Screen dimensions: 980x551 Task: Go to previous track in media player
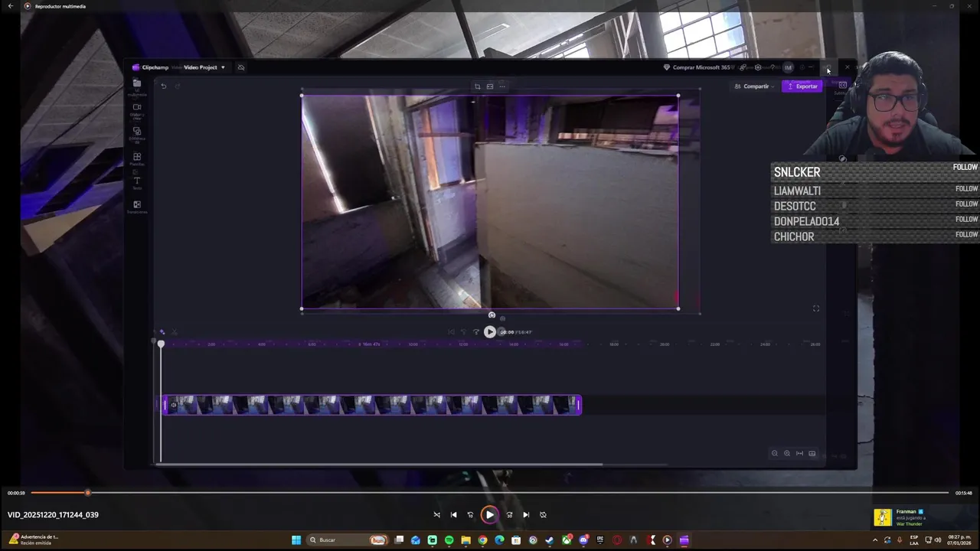(453, 515)
